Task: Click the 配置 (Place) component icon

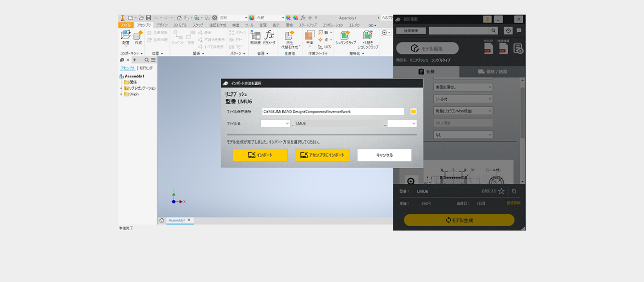Action: point(126,37)
